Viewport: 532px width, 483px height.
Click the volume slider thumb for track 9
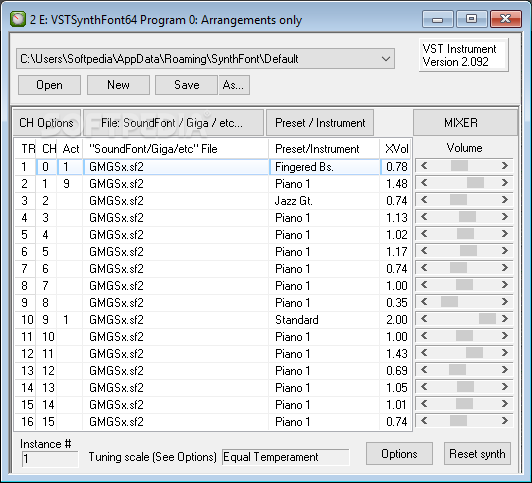point(449,302)
